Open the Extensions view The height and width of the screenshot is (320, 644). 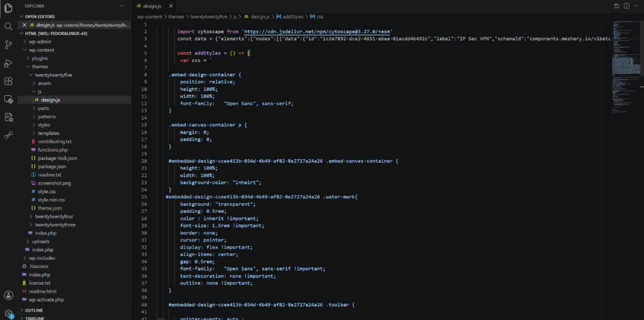tap(8, 81)
